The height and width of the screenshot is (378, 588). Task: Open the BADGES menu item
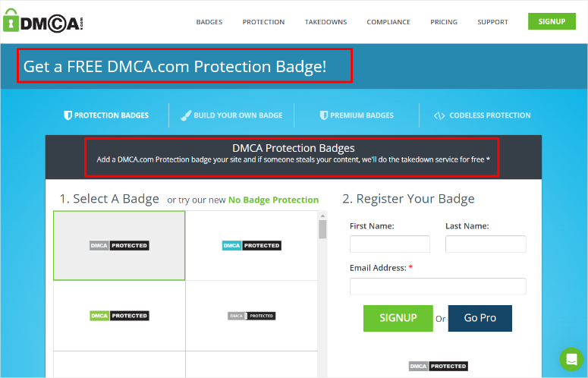[x=209, y=22]
